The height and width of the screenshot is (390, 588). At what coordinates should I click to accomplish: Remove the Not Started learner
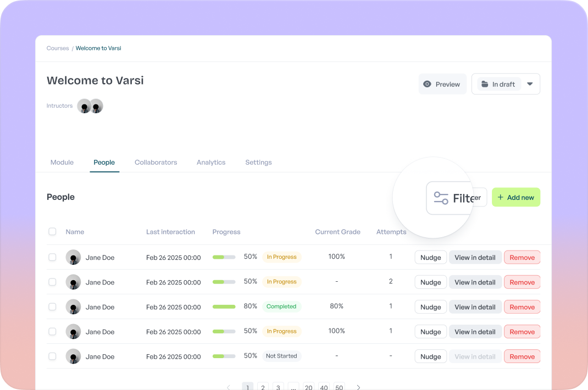point(522,356)
